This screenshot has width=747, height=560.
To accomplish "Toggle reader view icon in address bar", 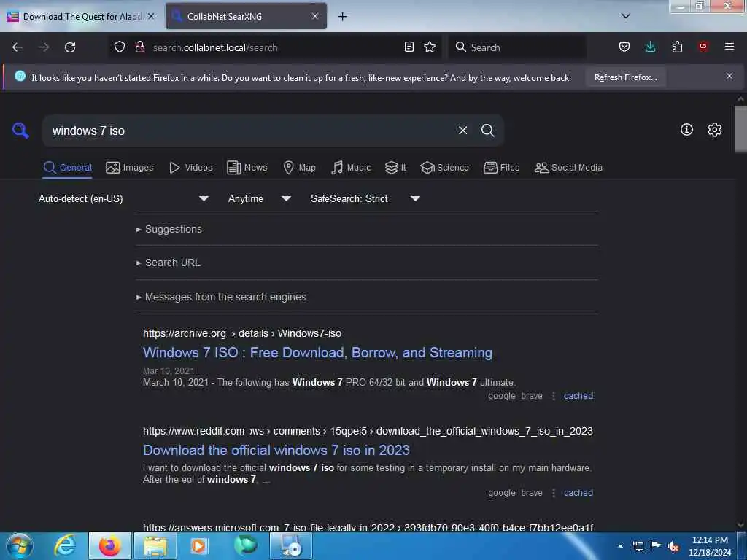I will pos(409,47).
